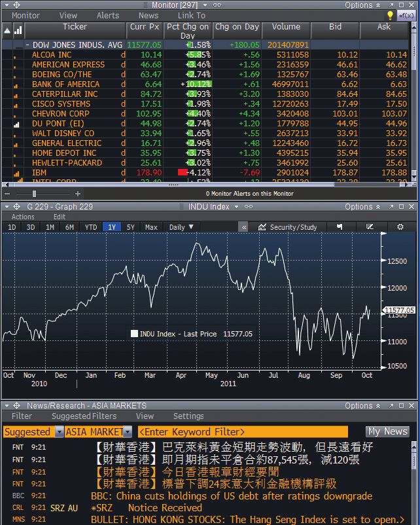The image size is (420, 525).
Task: Click the flag annotation icon in chart toolbar
Action: click(x=340, y=227)
